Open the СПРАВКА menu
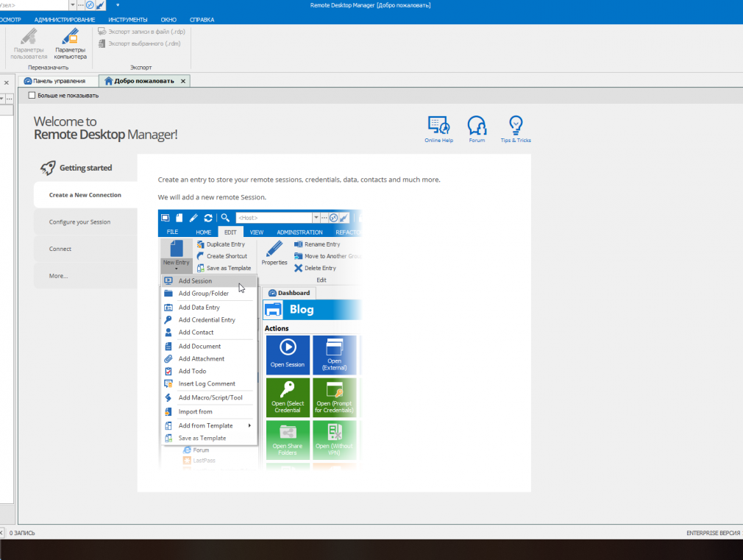 [202, 20]
